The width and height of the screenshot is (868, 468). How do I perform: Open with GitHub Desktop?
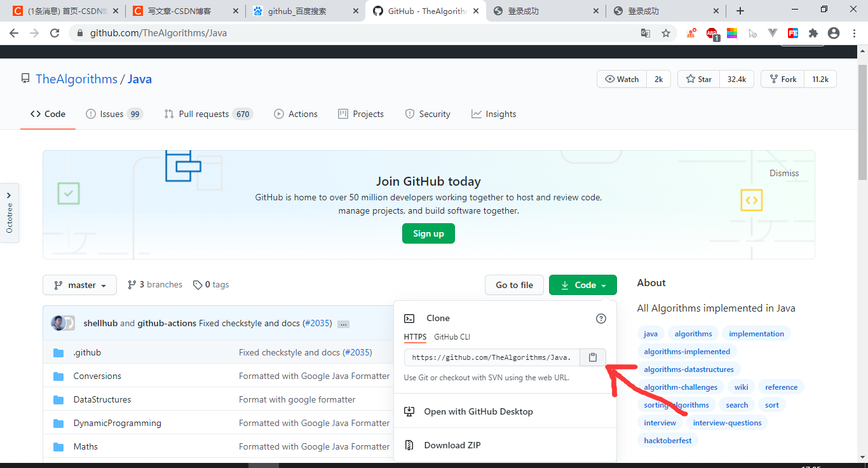coord(505,411)
